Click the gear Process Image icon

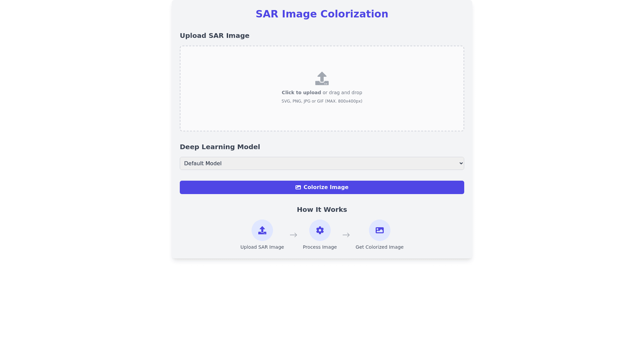320,230
